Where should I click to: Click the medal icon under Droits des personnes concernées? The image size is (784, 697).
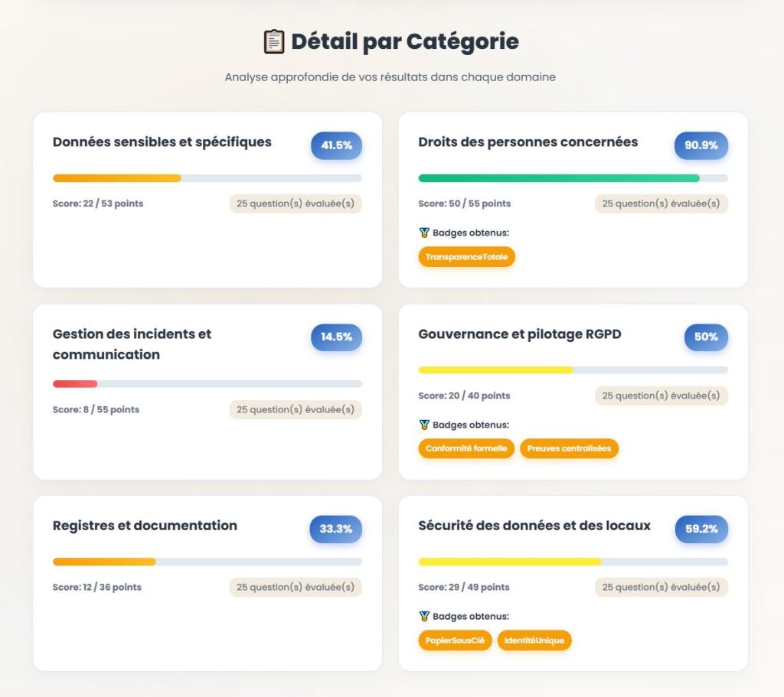click(x=423, y=232)
